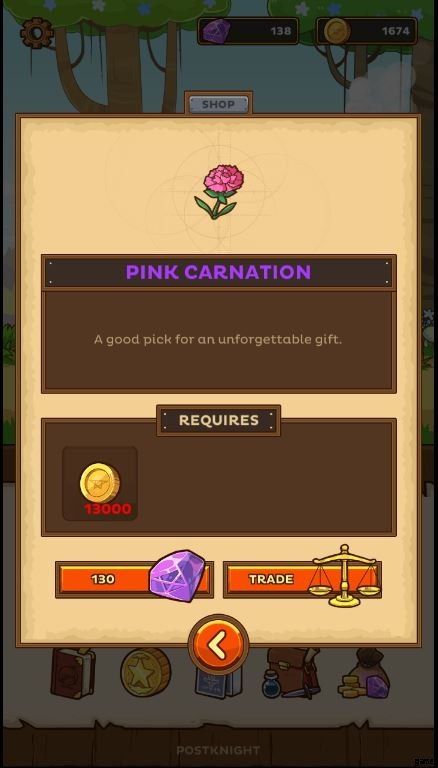This screenshot has width=438, height=768.
Task: Open settings with the gear icon
Action: (37, 33)
